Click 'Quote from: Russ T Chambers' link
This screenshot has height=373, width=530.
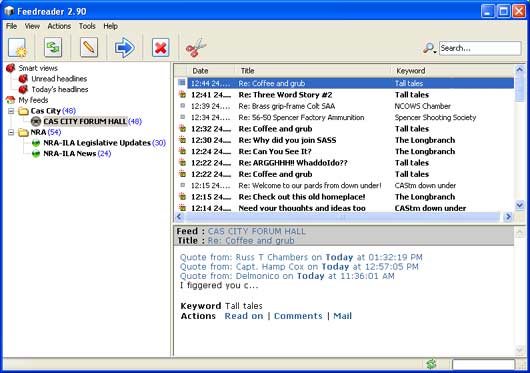[301, 257]
